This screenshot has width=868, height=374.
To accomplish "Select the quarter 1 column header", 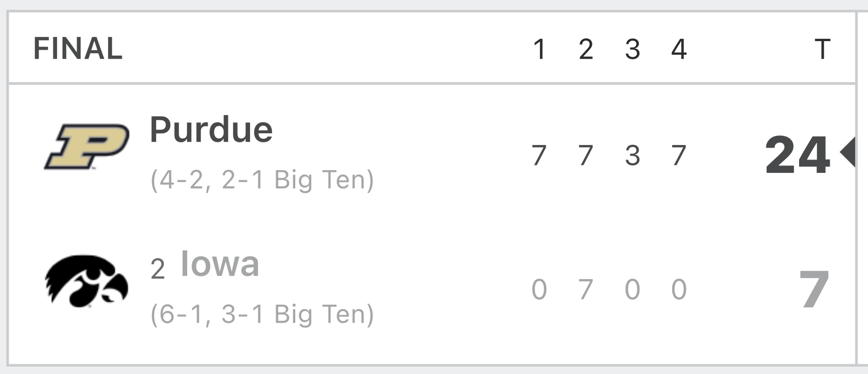I will coord(539,49).
